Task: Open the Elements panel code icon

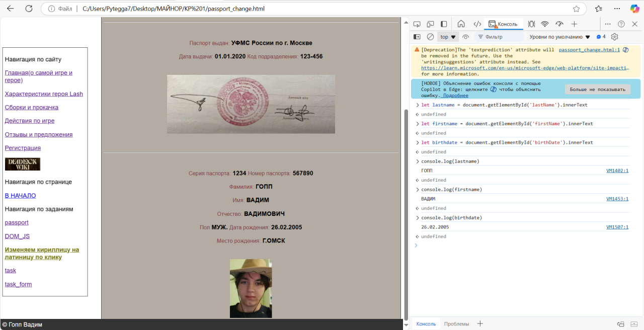Action: 476,24
